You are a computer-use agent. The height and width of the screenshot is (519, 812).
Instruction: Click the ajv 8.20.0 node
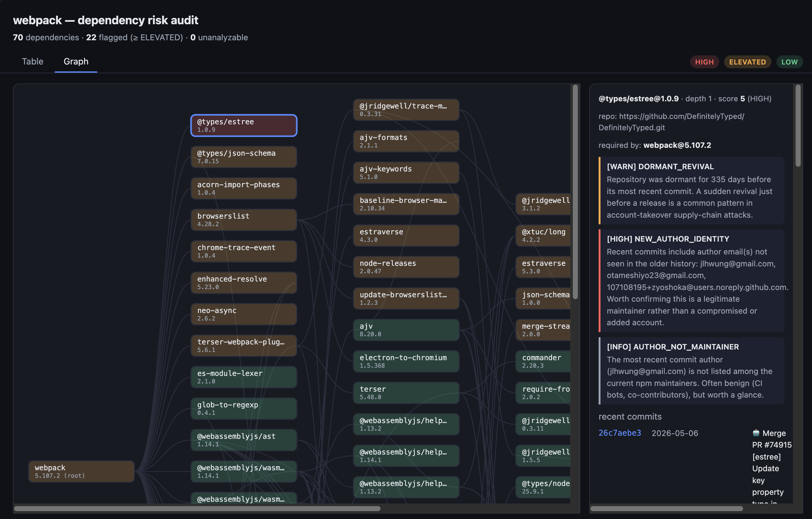[406, 330]
